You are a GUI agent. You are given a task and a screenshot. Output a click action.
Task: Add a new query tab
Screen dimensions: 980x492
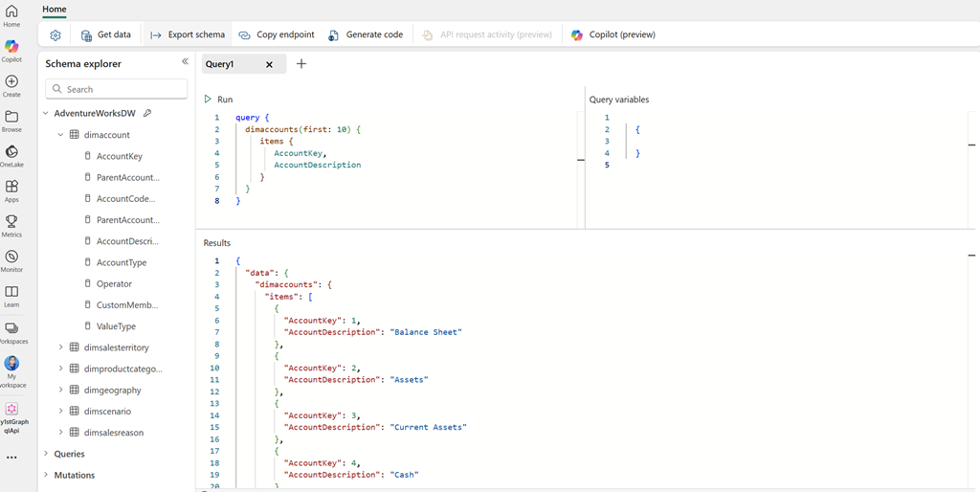[x=301, y=64]
